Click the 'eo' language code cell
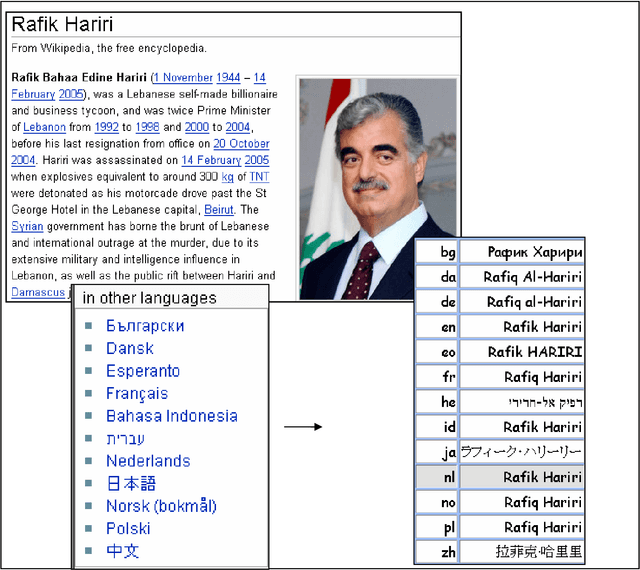The width and height of the screenshot is (640, 570). pos(437,352)
